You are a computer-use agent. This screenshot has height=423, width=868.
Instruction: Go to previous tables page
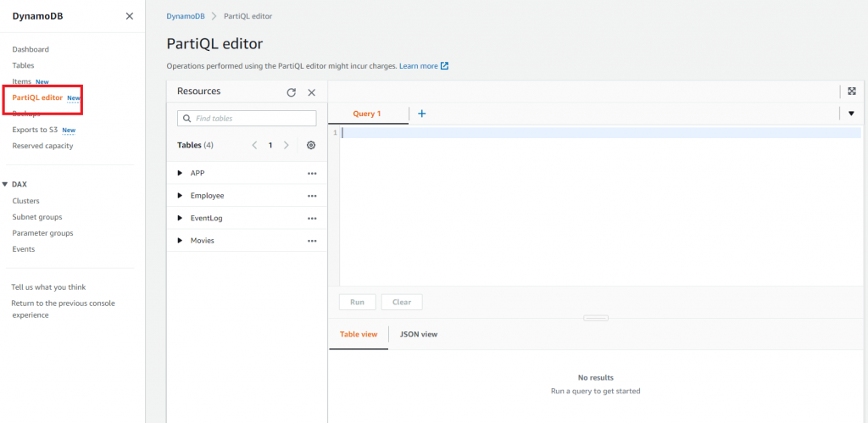(x=254, y=145)
